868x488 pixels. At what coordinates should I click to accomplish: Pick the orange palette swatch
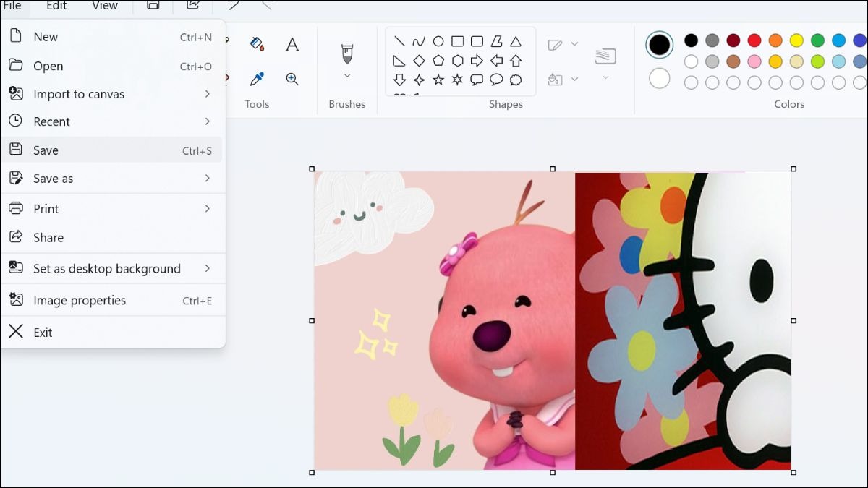tap(775, 40)
